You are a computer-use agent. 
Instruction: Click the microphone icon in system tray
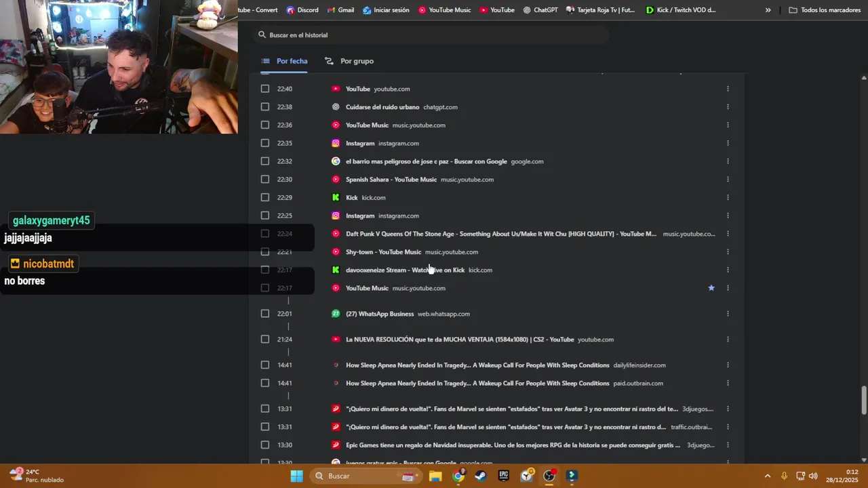coord(784,476)
